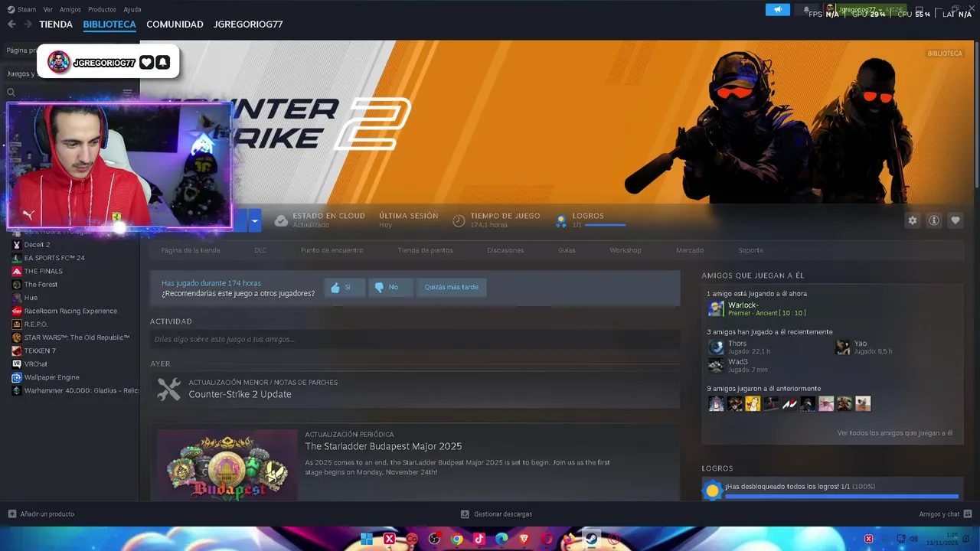
Task: Click the achievements 100% progress bar
Action: coord(841,497)
